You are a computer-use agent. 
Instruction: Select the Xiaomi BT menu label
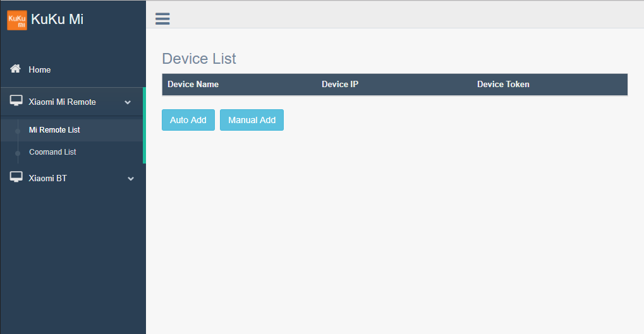pyautogui.click(x=47, y=178)
